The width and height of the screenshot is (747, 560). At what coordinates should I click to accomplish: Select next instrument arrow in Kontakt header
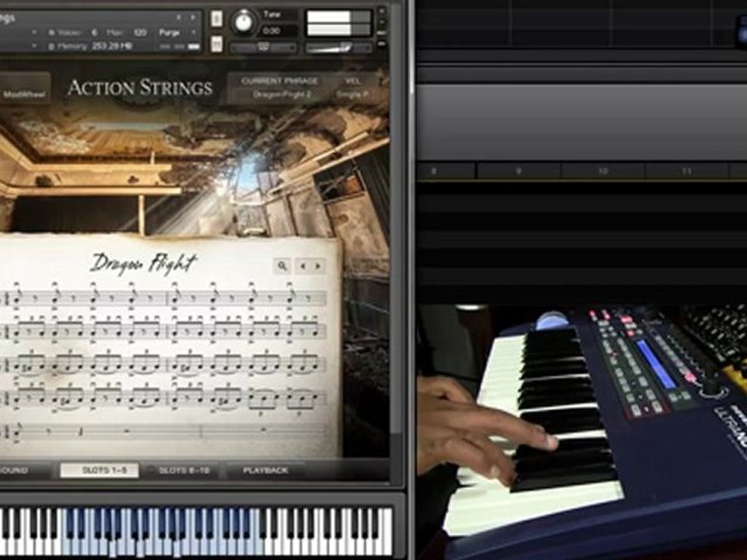tap(193, 18)
